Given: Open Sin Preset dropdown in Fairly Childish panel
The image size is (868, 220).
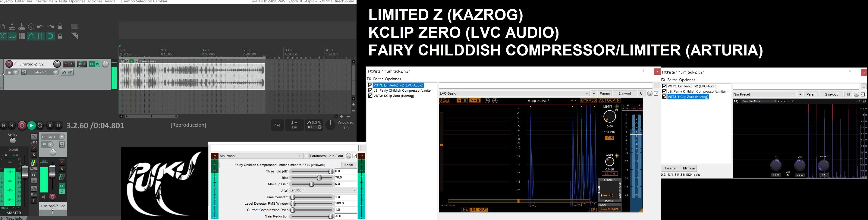Looking at the screenshot, I should 260,156.
